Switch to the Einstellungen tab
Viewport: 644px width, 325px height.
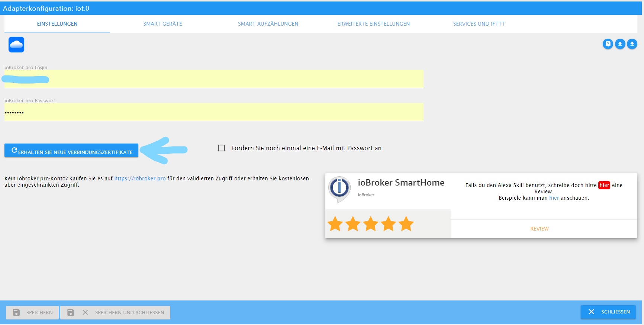pos(57,24)
